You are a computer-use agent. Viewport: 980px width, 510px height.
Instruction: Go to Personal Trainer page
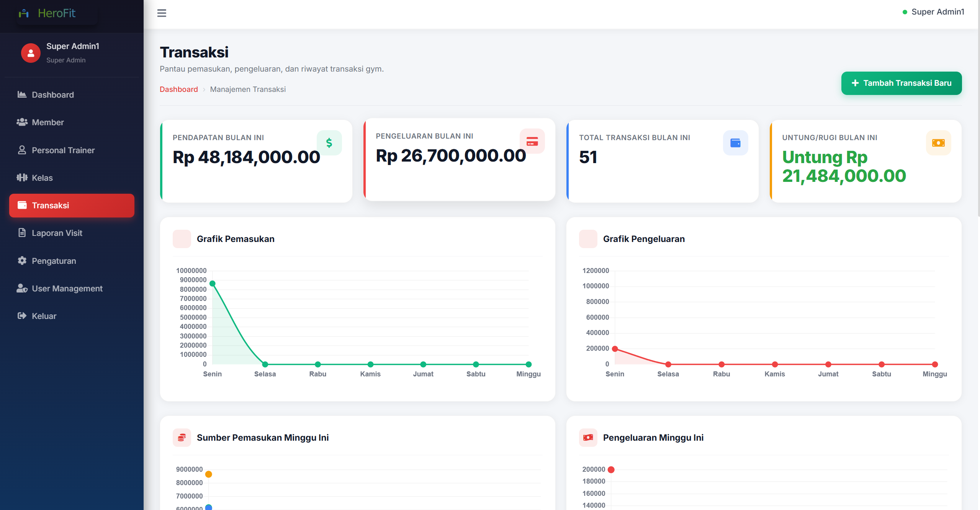[x=72, y=150]
